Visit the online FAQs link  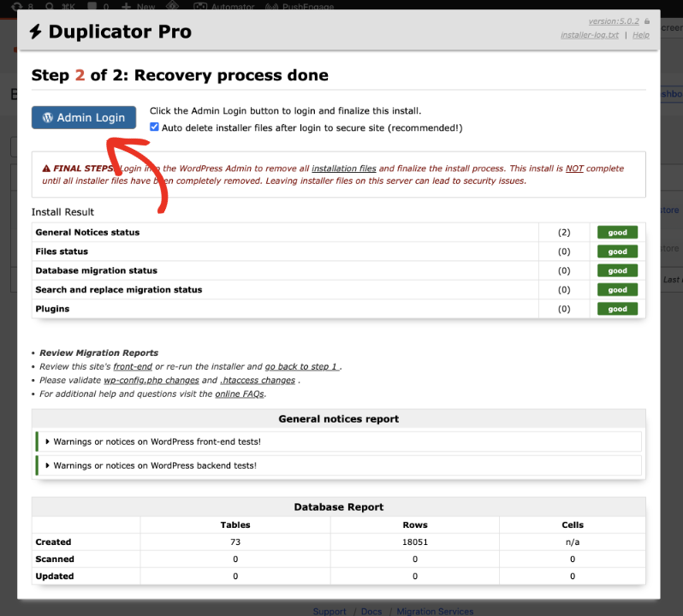tap(240, 394)
